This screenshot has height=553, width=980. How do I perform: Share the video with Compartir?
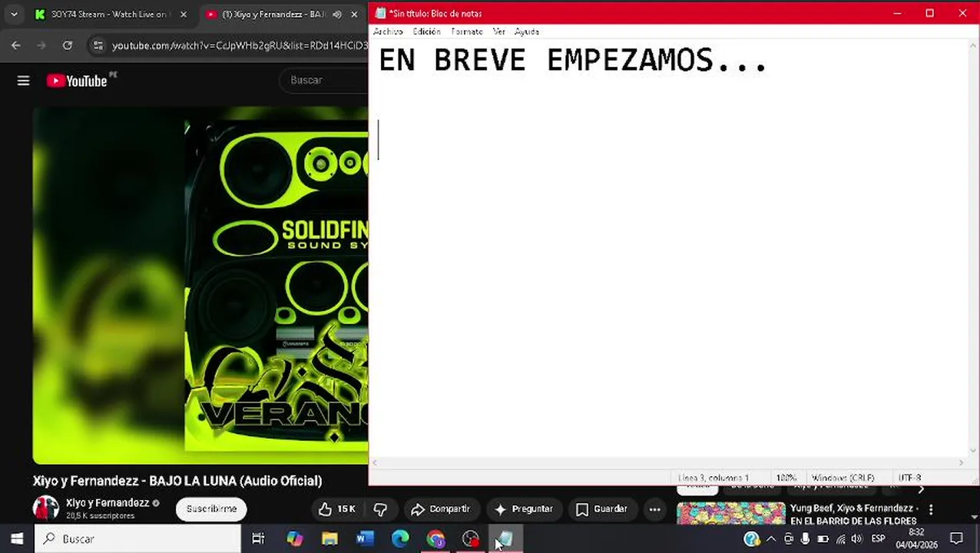[440, 508]
